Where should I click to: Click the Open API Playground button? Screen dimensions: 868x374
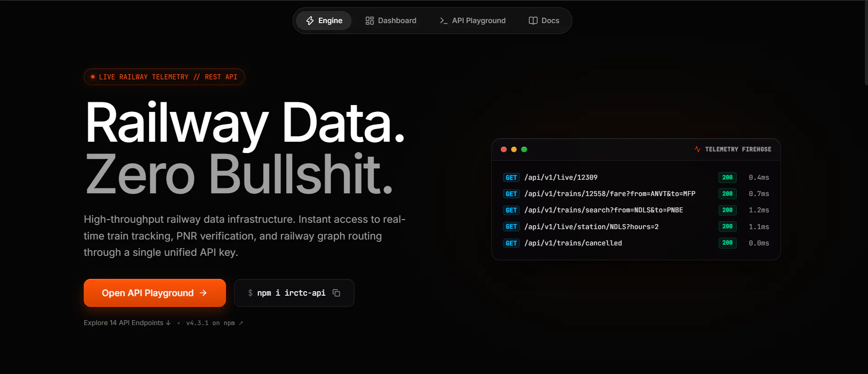(155, 293)
